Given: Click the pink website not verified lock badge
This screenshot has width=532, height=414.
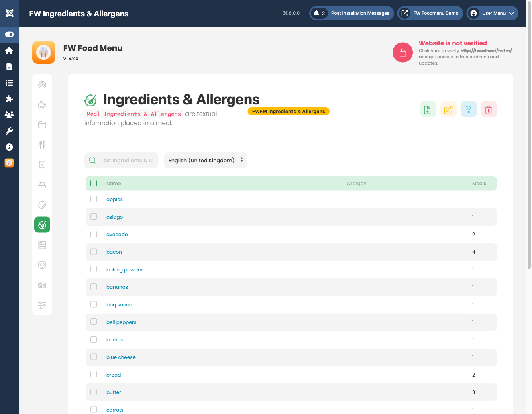Looking at the screenshot, I should [x=402, y=52].
